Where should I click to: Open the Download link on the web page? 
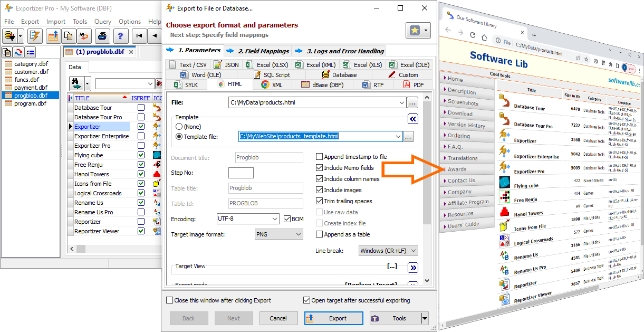click(x=460, y=113)
